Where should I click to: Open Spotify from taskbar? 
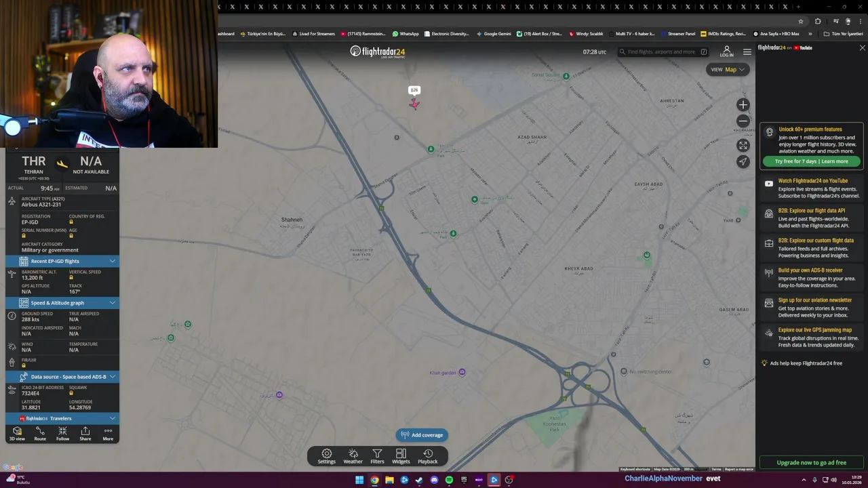click(449, 480)
